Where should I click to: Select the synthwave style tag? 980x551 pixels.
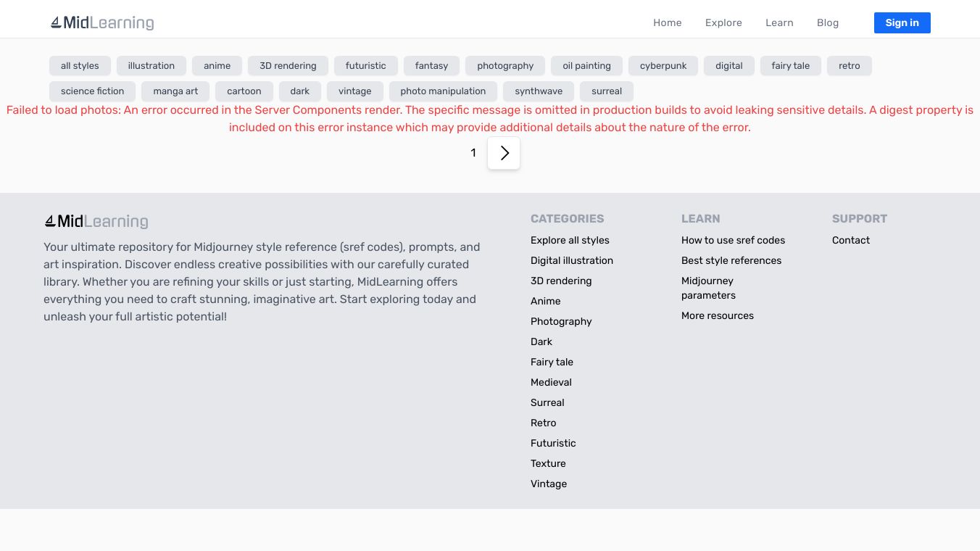(x=539, y=91)
